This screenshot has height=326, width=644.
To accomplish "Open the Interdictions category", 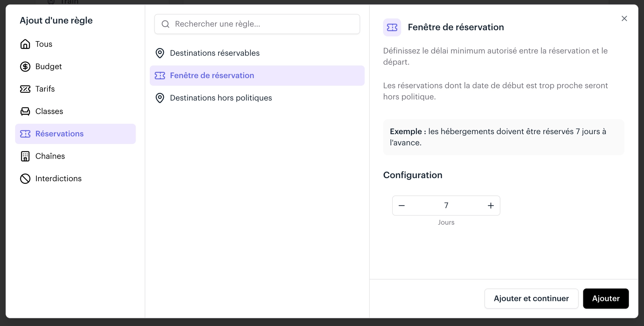I will [75, 179].
